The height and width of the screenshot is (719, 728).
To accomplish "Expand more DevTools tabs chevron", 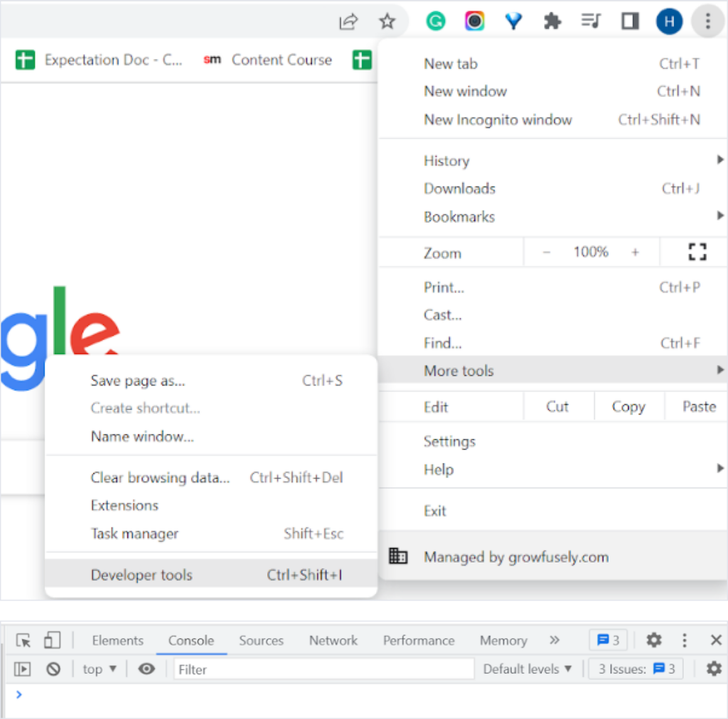I will pyautogui.click(x=555, y=640).
